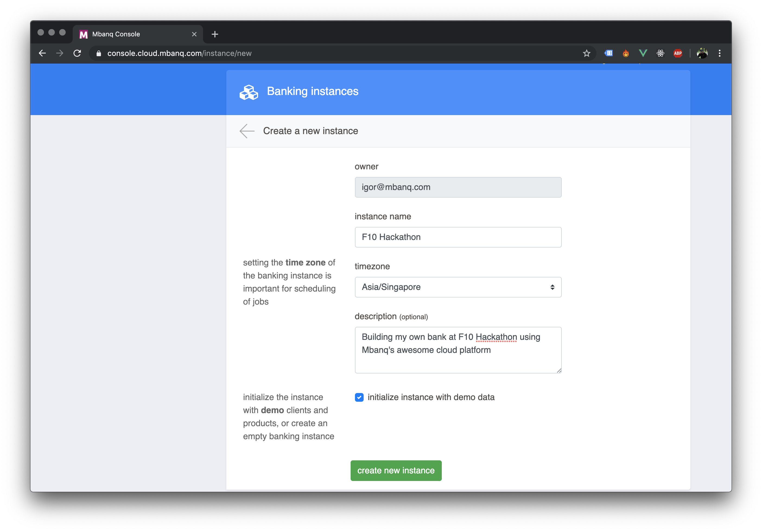Bookmark page with the star icon

pos(586,53)
